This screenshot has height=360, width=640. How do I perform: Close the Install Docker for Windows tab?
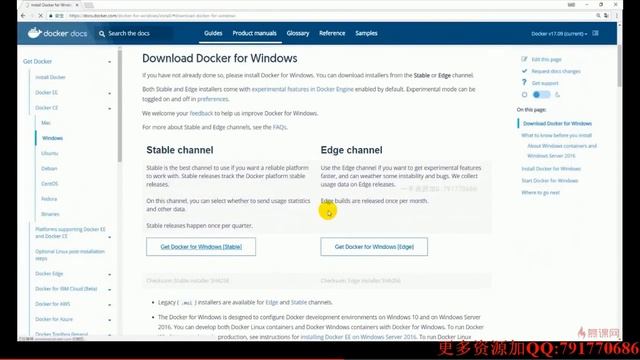point(77,5)
